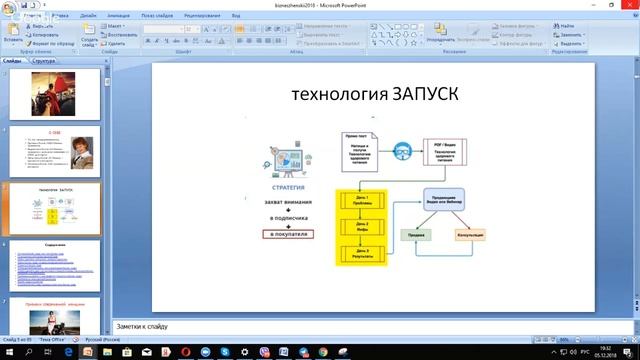Select line shape in shapes gallery
The height and width of the screenshot is (360, 640).
pos(382,27)
